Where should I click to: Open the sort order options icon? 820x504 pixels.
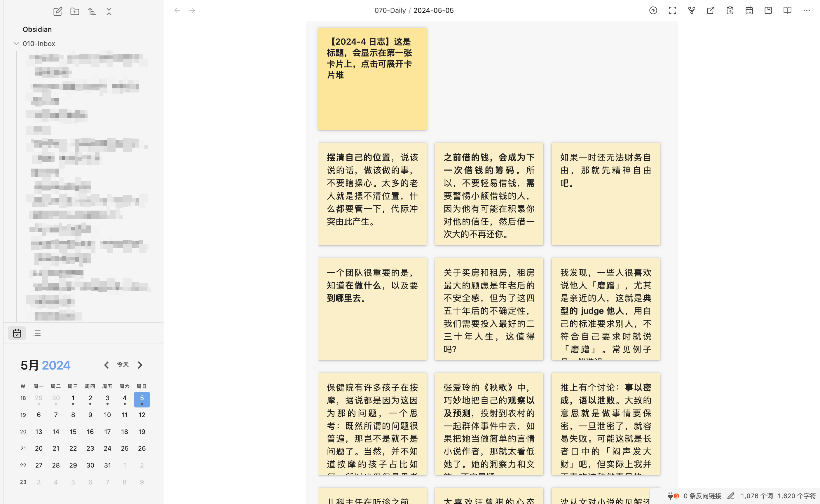[x=92, y=12]
